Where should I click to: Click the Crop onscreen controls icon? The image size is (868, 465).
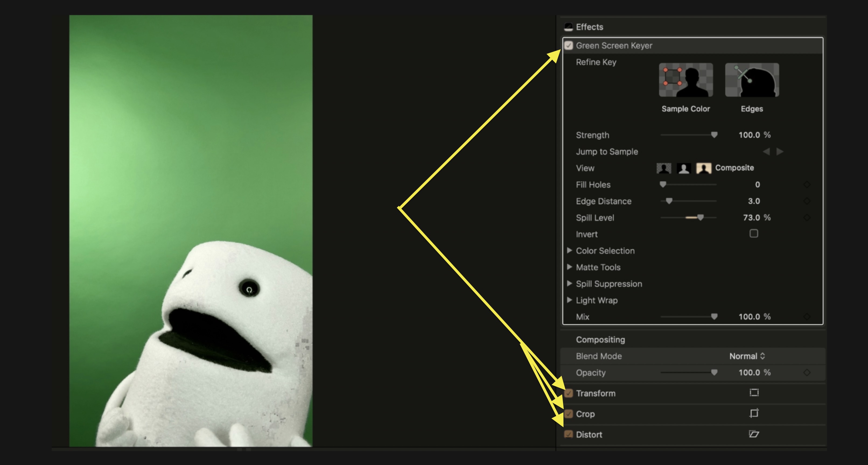click(754, 413)
